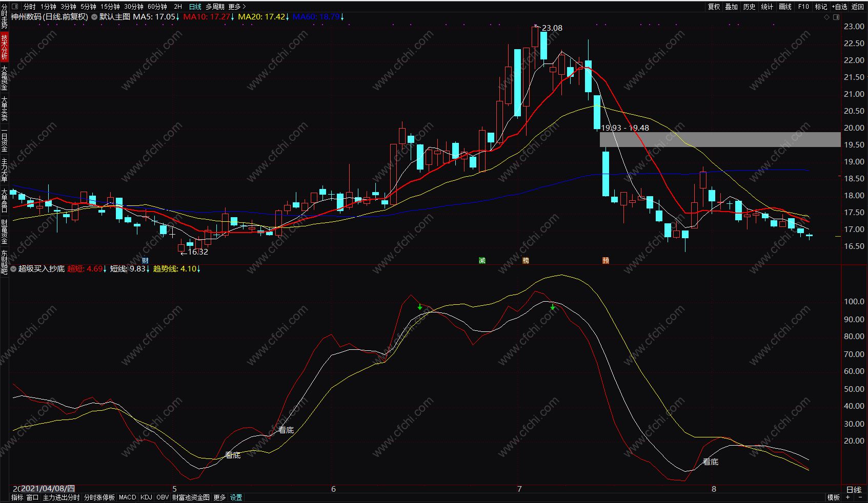Select the KDJ indicator tab
Screen dimensions: 868x503
(x=146, y=497)
